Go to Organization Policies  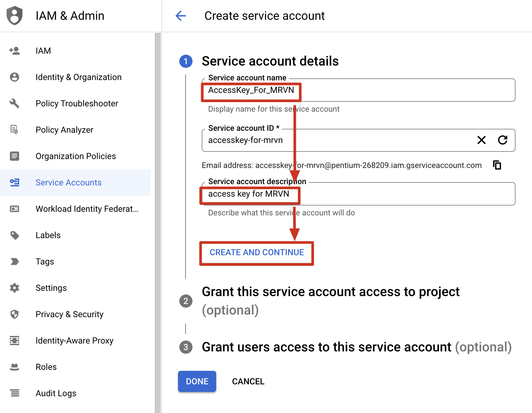[x=75, y=156]
